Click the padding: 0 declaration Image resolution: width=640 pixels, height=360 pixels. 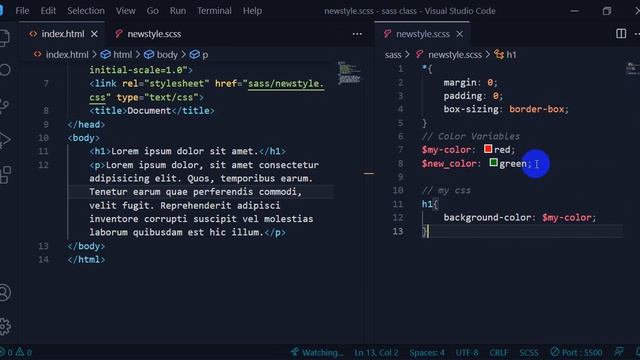[473, 96]
